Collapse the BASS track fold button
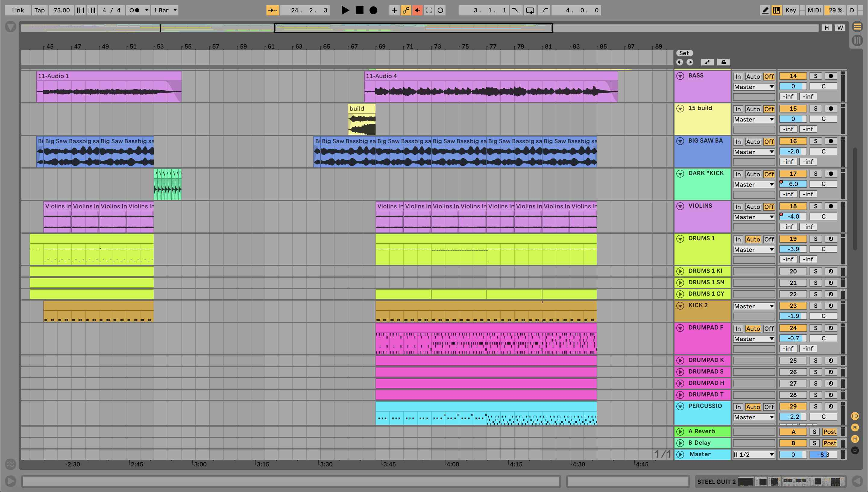 [x=680, y=76]
